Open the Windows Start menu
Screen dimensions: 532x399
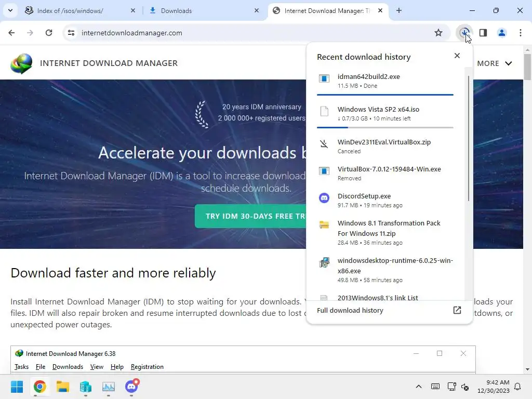click(x=17, y=387)
